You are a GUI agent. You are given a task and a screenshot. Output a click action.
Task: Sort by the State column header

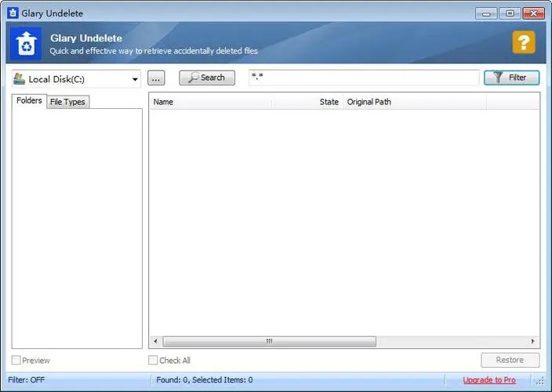point(307,102)
